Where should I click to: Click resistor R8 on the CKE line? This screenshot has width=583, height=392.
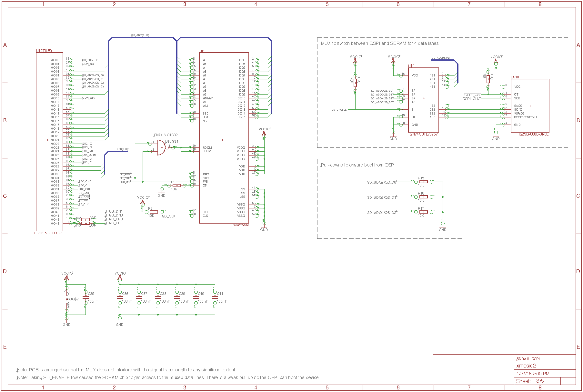pyautogui.click(x=154, y=212)
